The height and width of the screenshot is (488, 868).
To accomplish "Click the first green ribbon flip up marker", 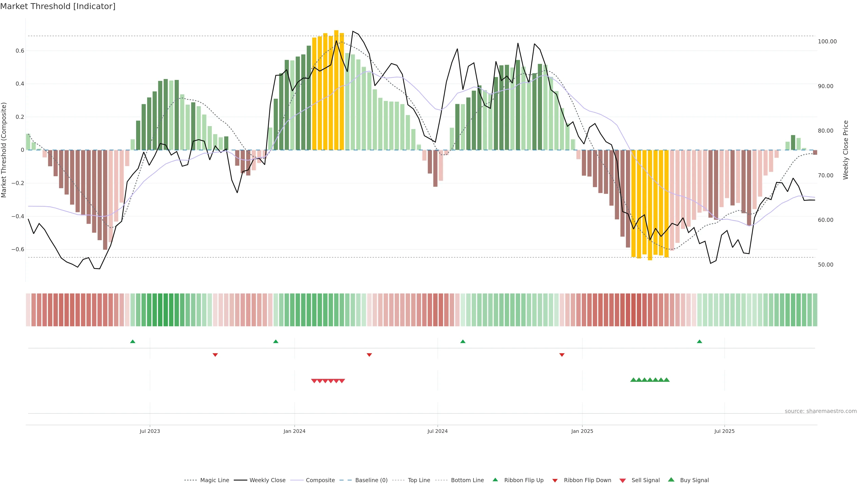I will click(x=133, y=342).
